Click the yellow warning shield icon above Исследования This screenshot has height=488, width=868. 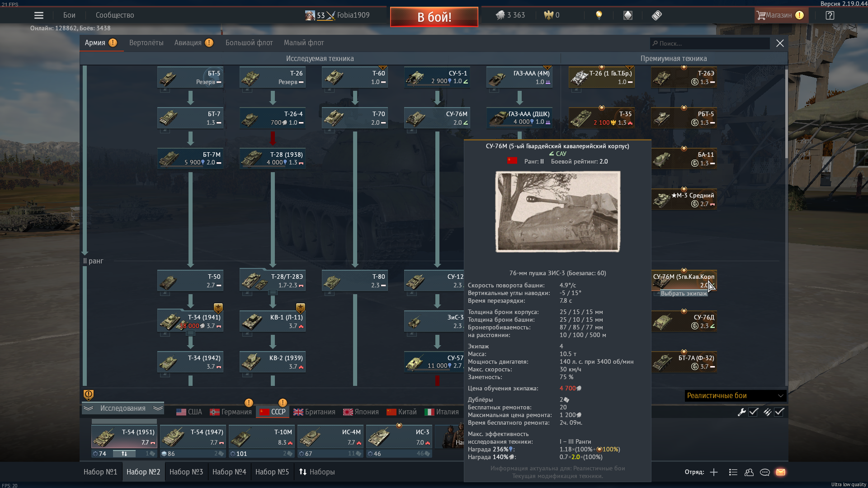coord(89,395)
